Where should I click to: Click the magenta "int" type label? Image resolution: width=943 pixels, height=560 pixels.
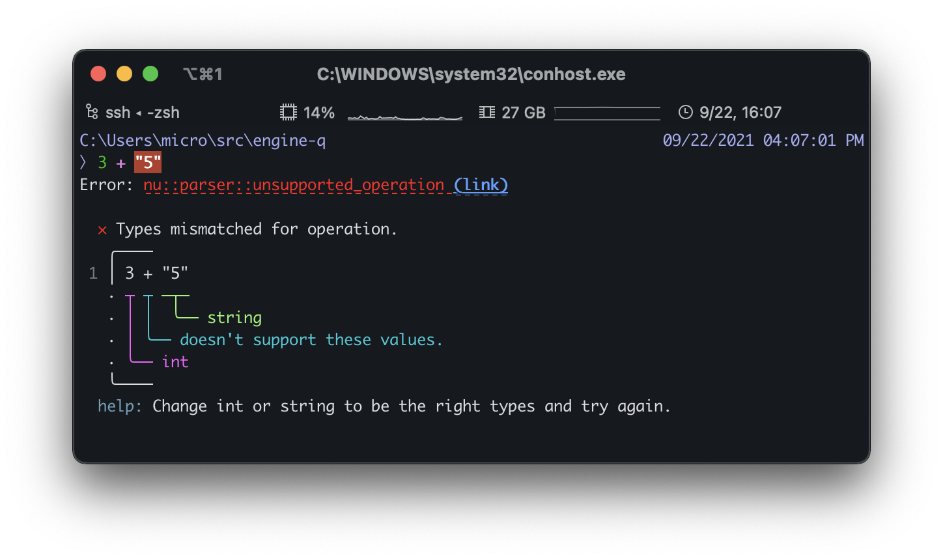coord(175,362)
